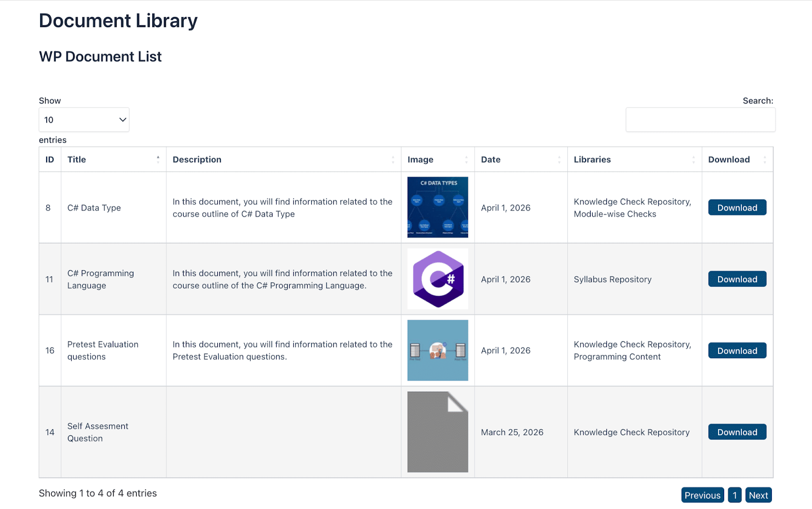Click the 'C# Programming Language' title cell

(114, 279)
